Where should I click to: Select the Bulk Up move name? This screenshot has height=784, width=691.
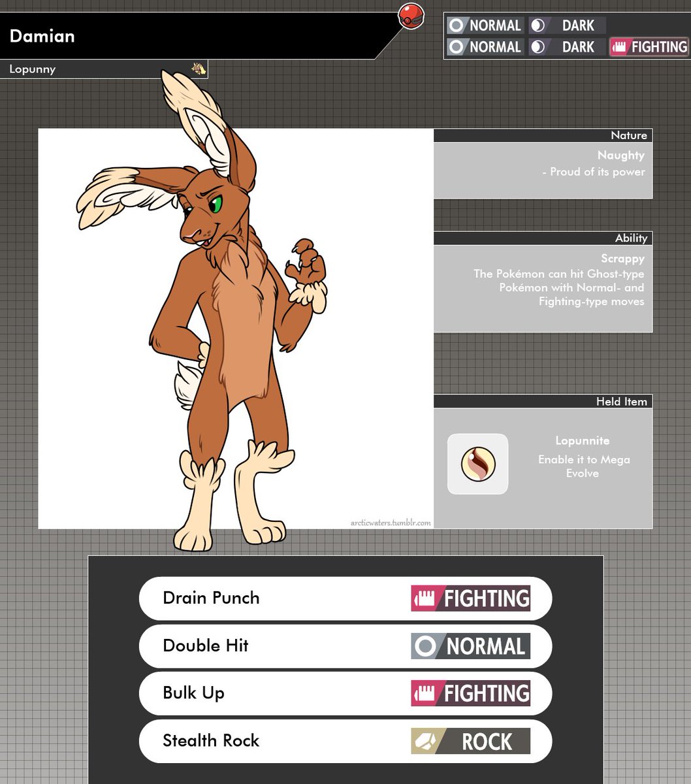tap(193, 693)
